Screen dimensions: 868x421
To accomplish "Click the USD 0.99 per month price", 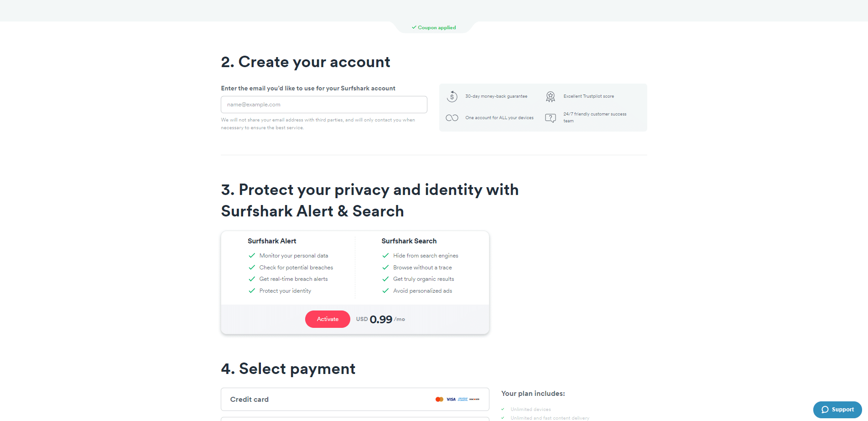I will click(380, 319).
